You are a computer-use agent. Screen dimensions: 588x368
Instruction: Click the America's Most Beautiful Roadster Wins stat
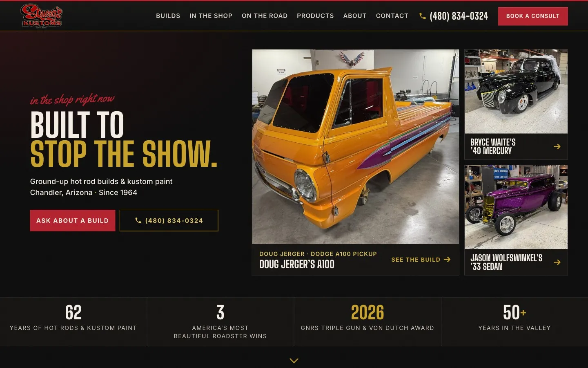tap(220, 322)
